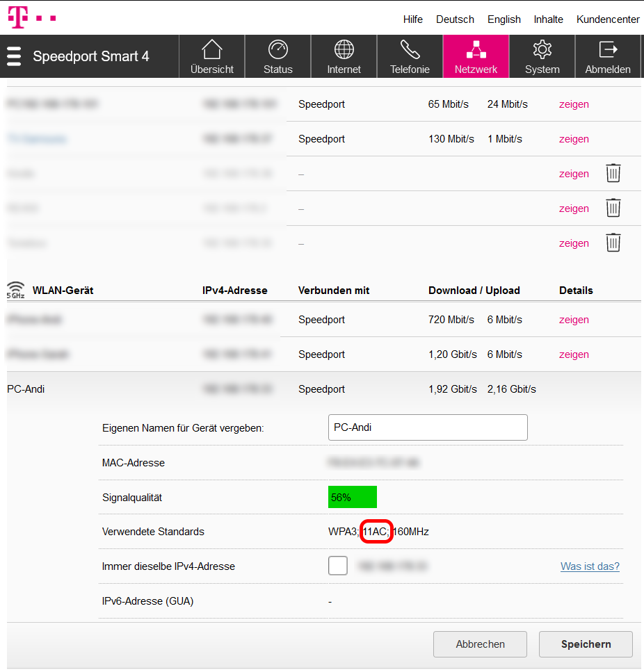The width and height of the screenshot is (644, 670).
Task: Show details for the 1,20 Gbit/s WLAN device
Action: pyautogui.click(x=574, y=354)
